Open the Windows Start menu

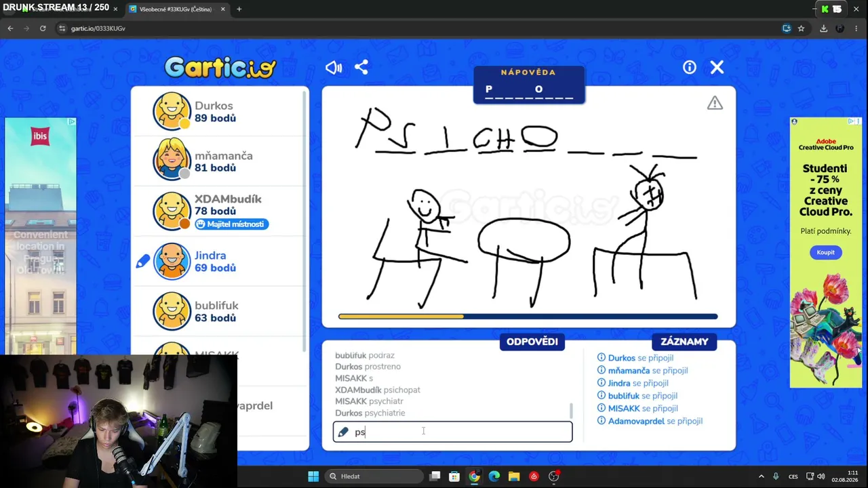313,476
